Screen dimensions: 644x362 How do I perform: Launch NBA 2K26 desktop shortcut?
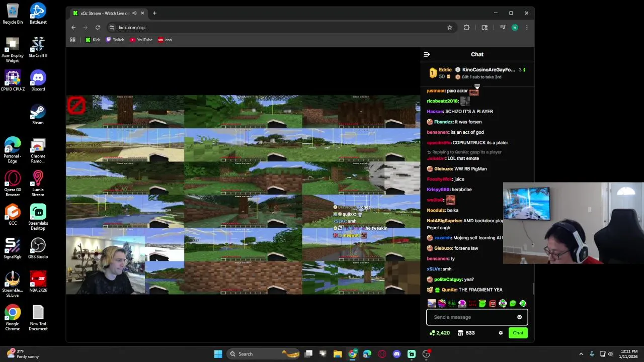38,282
